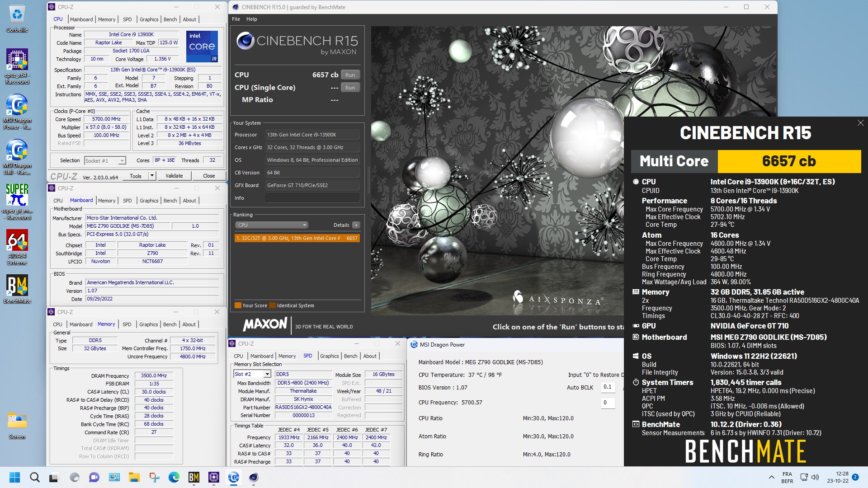Click the Core Speed 5700.00 MHz value
The width and height of the screenshot is (868, 488).
(106, 119)
